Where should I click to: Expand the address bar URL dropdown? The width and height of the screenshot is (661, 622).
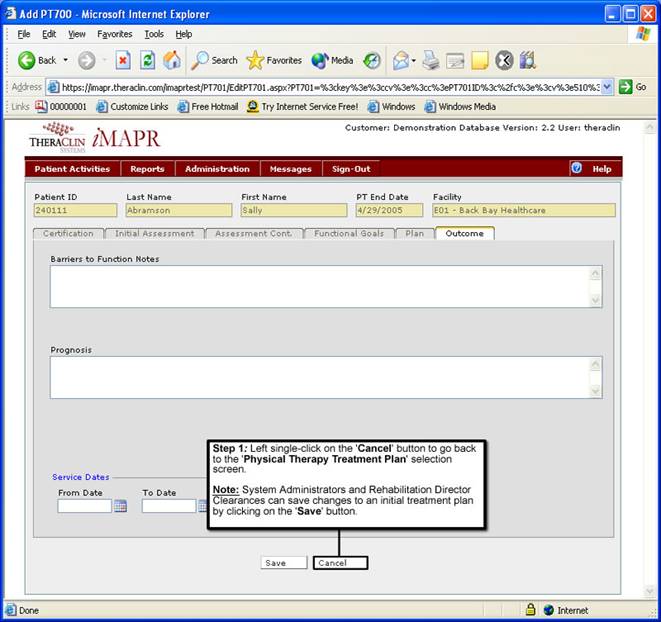pos(607,87)
